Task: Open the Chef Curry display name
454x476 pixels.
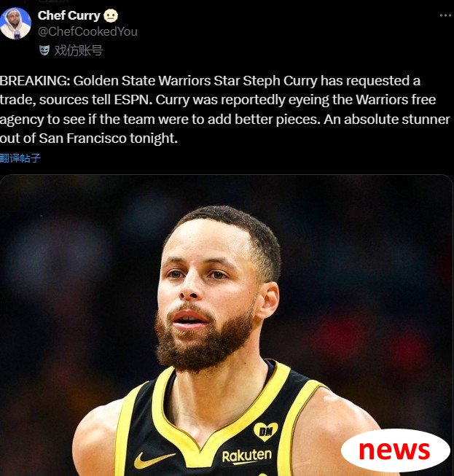Action: pos(69,15)
